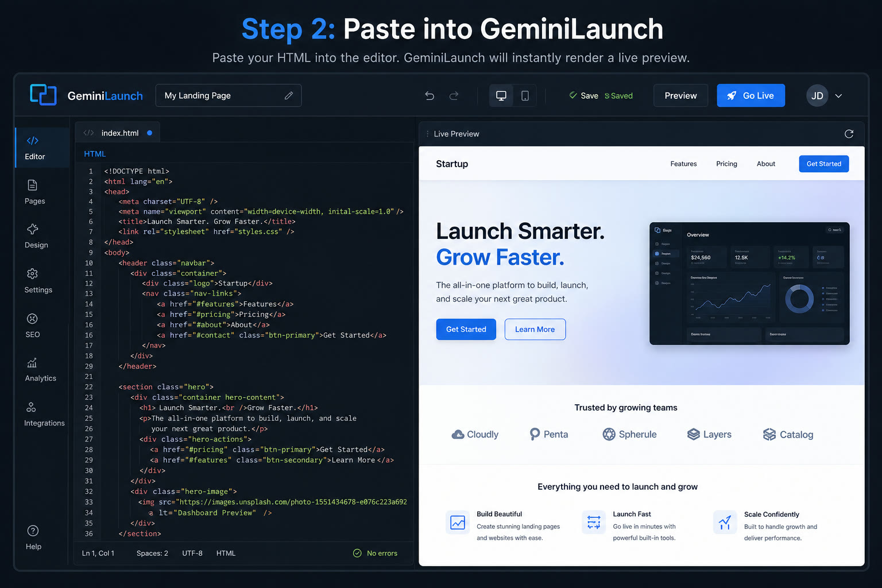Click code line 1 with DOCTYPE html
This screenshot has width=882, height=588.
click(x=137, y=171)
